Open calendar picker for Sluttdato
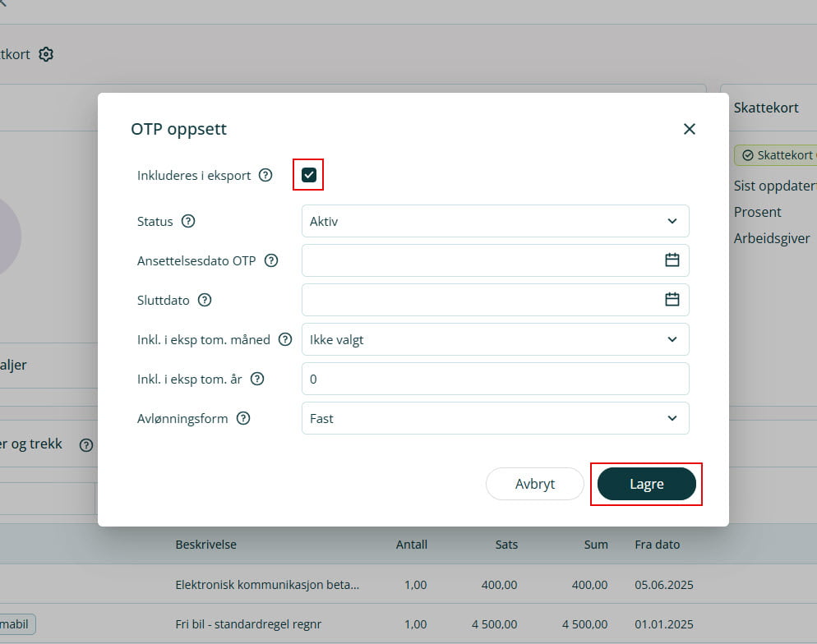Image resolution: width=817 pixels, height=644 pixels. (672, 300)
